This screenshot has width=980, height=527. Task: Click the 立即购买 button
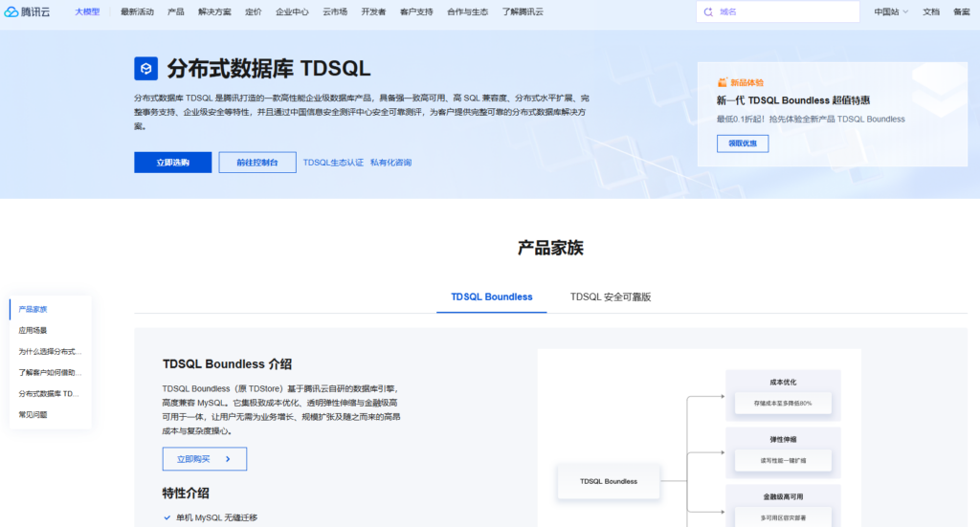point(205,459)
